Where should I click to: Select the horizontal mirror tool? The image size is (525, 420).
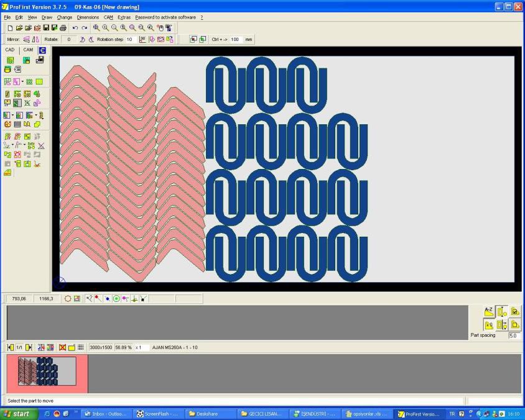click(x=26, y=39)
